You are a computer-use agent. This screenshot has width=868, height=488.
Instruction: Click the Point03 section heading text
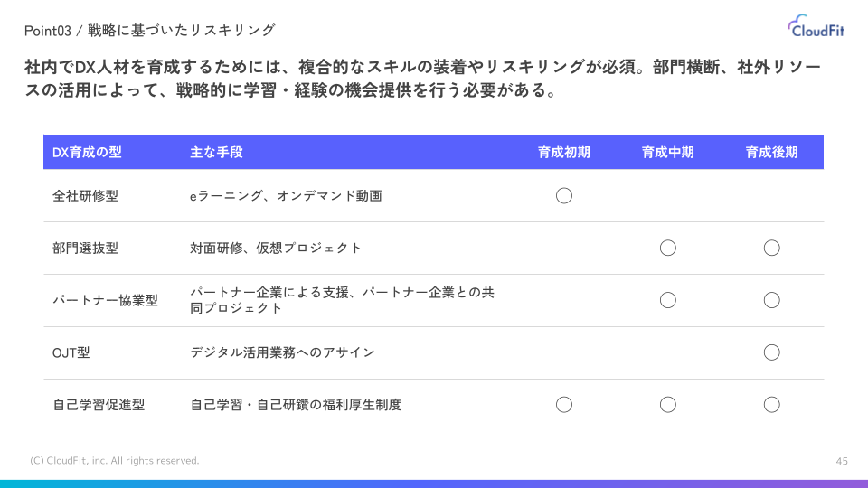[149, 30]
